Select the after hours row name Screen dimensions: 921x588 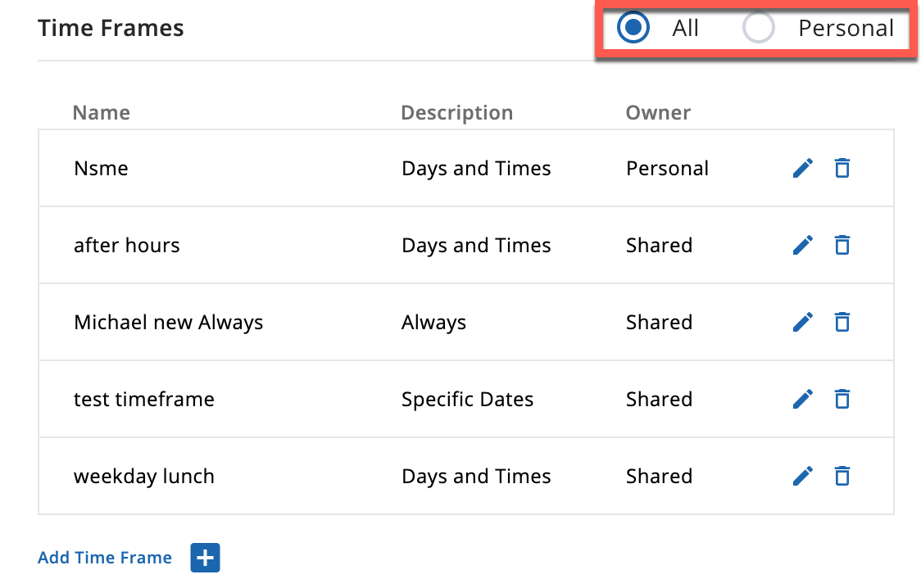click(x=127, y=245)
